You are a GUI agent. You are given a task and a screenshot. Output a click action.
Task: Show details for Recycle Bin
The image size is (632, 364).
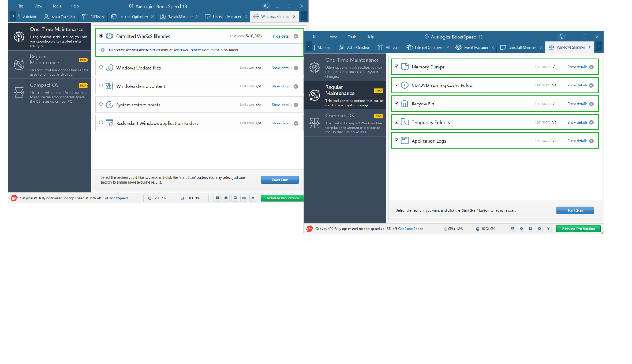(580, 104)
